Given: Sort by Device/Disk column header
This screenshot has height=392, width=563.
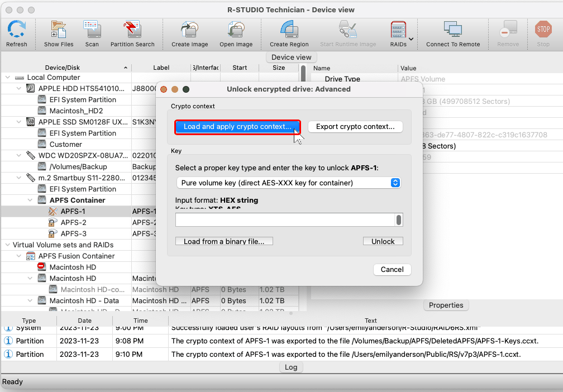Looking at the screenshot, I should [x=66, y=68].
